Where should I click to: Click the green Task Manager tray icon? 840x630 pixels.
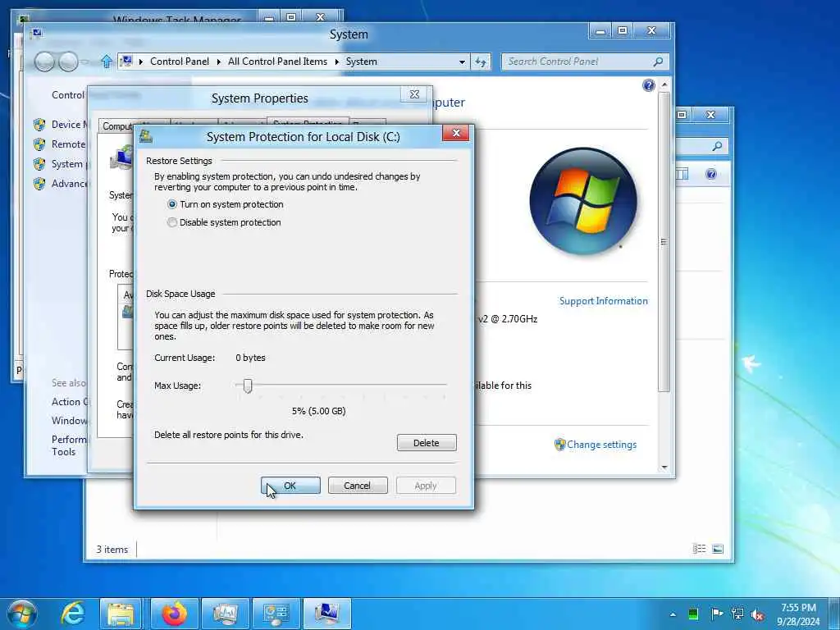[x=693, y=614]
